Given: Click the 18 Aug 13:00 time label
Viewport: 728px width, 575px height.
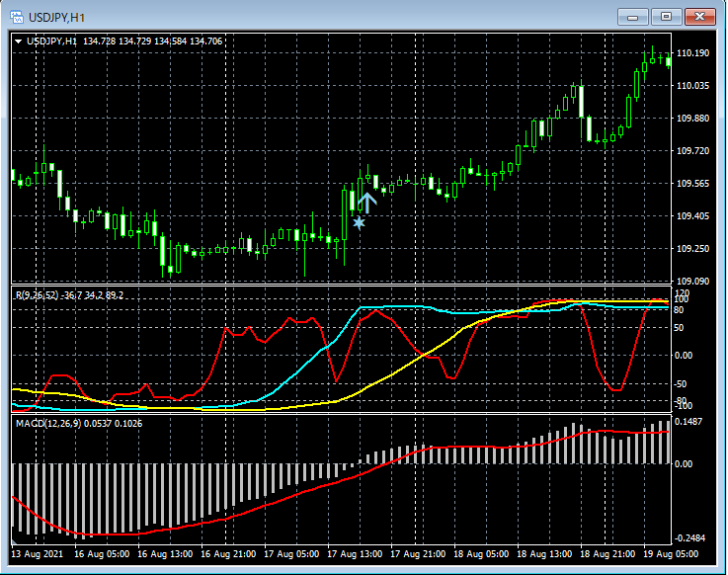Looking at the screenshot, I should pyautogui.click(x=544, y=554).
